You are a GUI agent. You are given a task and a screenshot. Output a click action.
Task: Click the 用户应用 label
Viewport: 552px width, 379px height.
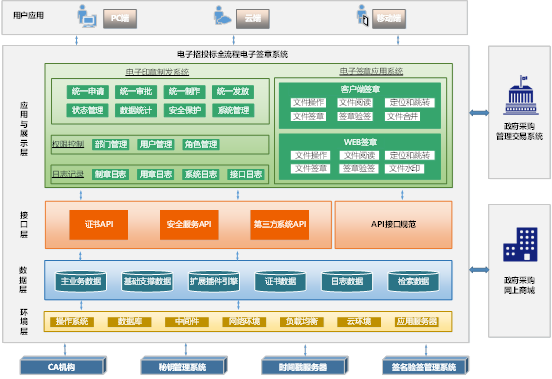tap(29, 15)
